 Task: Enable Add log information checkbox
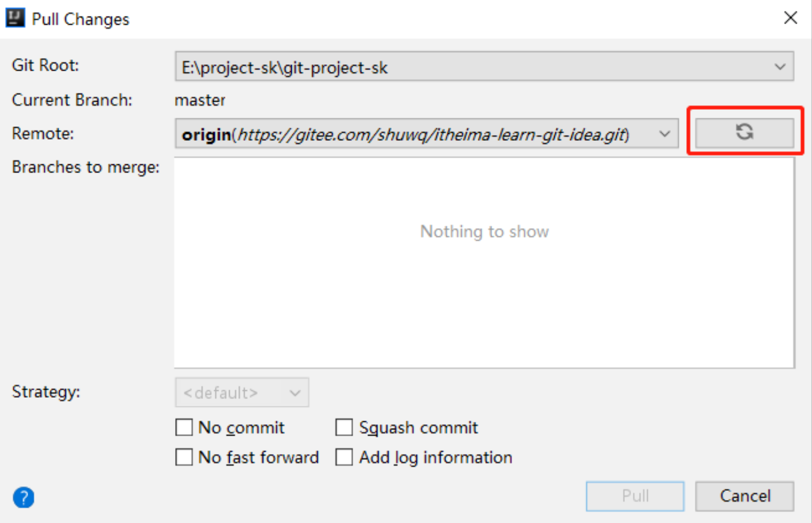click(345, 457)
